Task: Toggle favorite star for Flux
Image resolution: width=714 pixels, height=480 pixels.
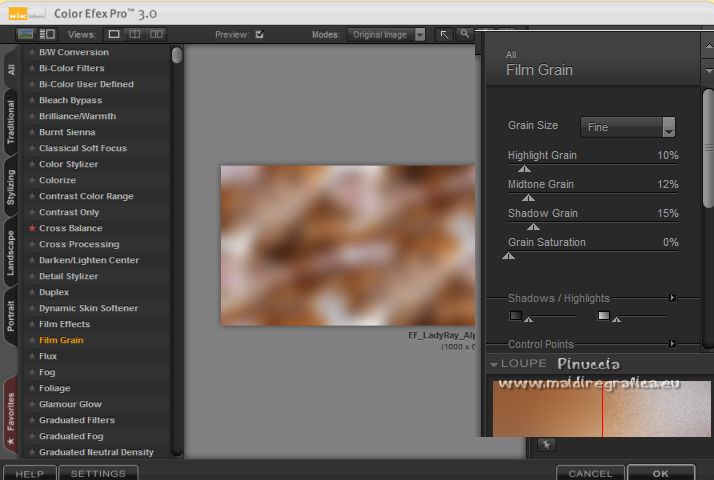Action: pyautogui.click(x=32, y=356)
